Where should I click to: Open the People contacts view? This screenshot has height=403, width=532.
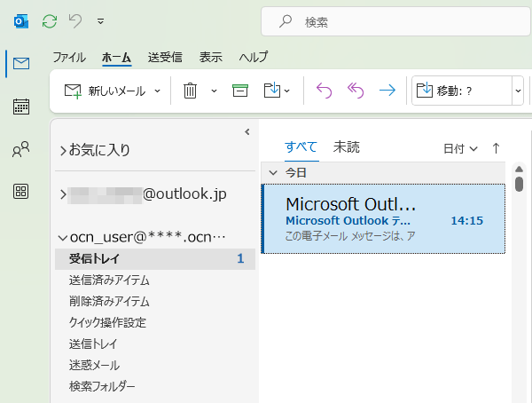[x=21, y=149]
